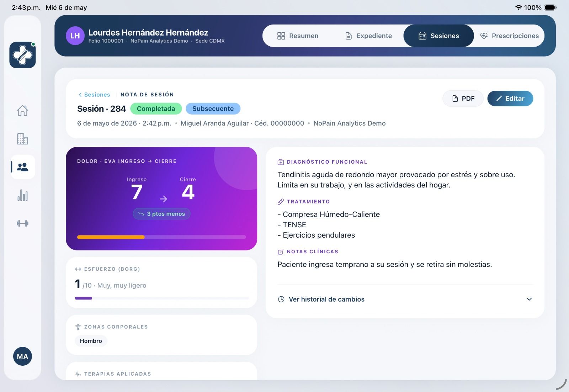569x392 pixels.
Task: Open the Prescripciones tab
Action: (509, 36)
